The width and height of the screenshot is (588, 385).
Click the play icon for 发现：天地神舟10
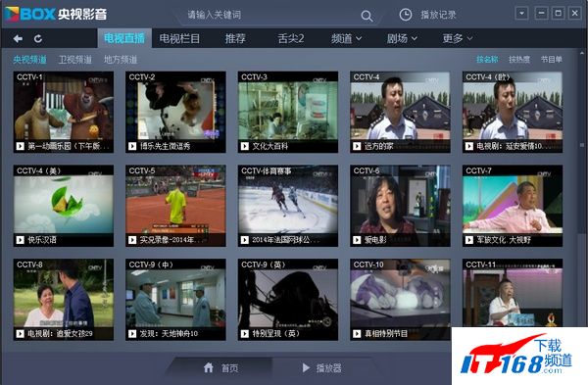(x=132, y=334)
